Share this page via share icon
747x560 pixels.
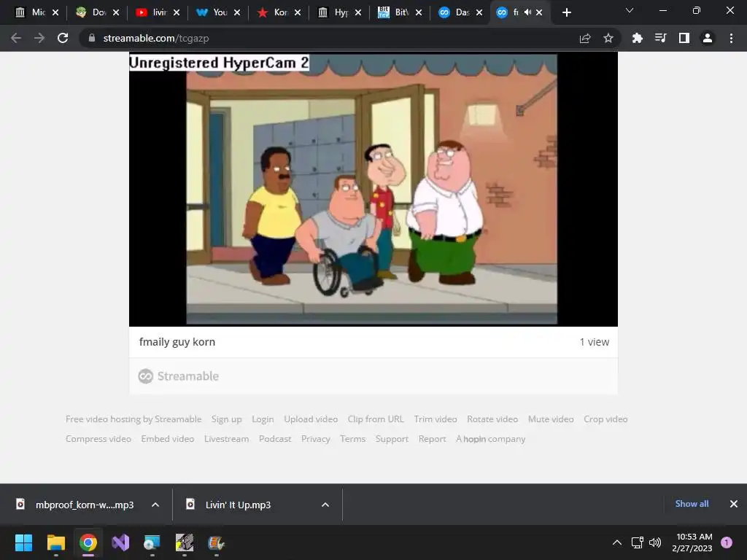point(585,38)
